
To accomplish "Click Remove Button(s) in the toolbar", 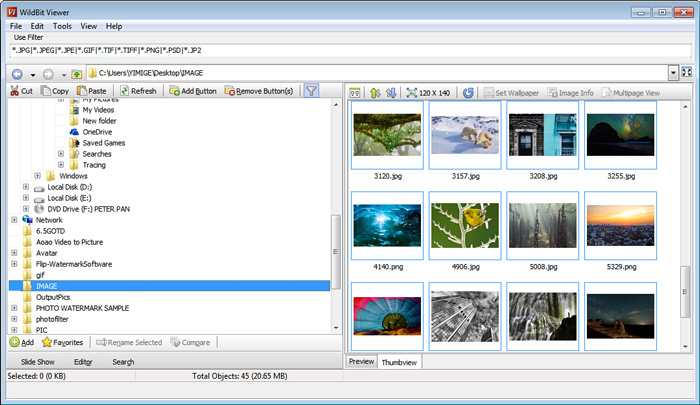I will [259, 91].
